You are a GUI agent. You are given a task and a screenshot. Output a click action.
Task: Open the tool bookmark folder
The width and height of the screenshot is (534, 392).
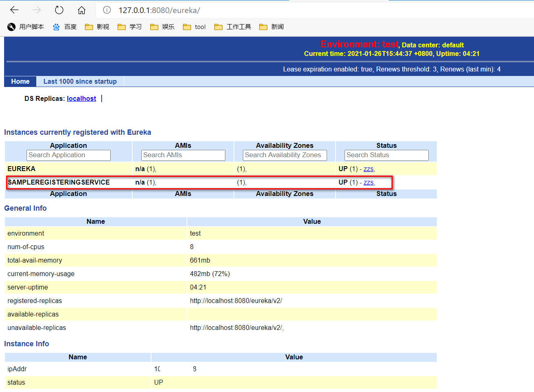point(194,27)
